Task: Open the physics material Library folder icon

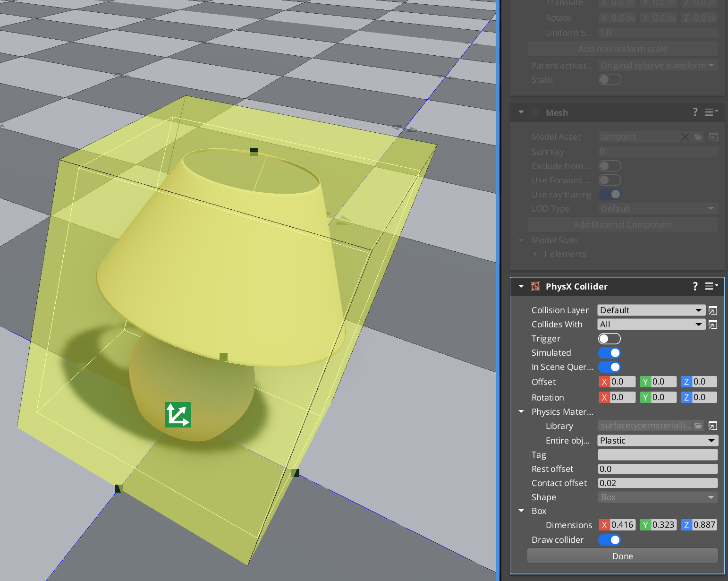Action: (x=698, y=426)
